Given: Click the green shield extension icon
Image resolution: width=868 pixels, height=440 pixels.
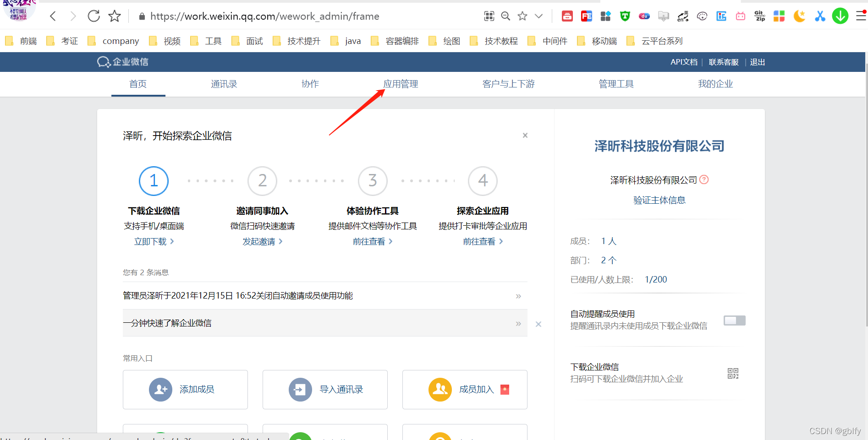Looking at the screenshot, I should [625, 16].
